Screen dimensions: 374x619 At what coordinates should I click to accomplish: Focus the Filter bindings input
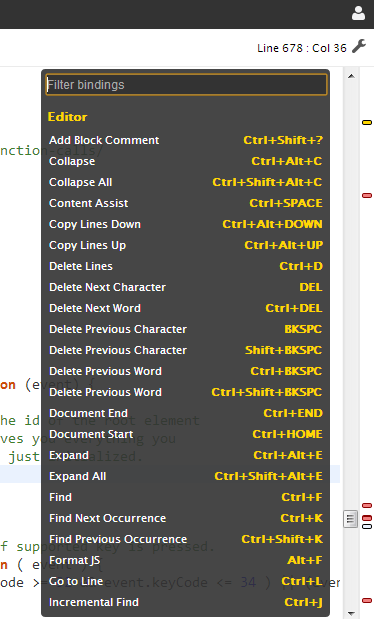pyautogui.click(x=186, y=84)
